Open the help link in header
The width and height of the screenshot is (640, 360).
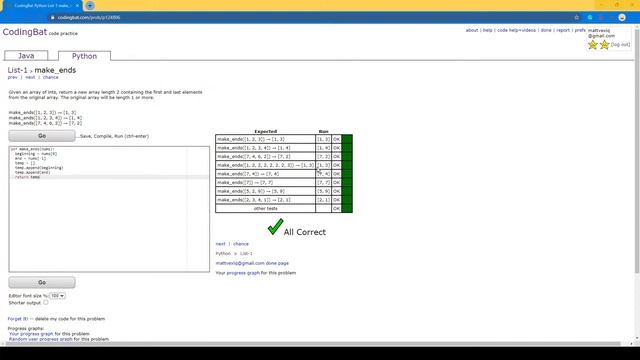point(487,30)
